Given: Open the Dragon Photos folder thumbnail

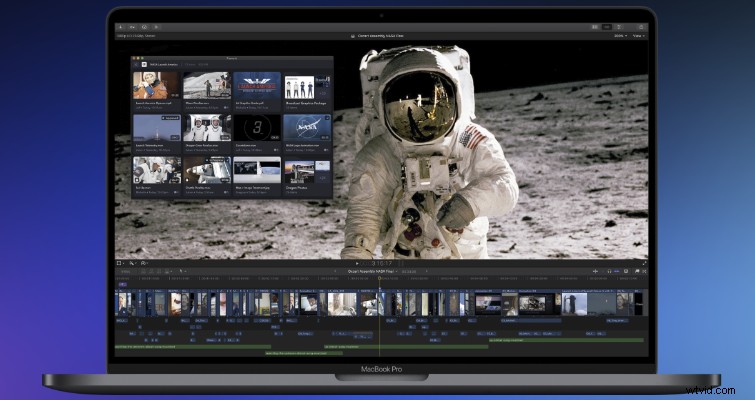Looking at the screenshot, I should pyautogui.click(x=307, y=170).
